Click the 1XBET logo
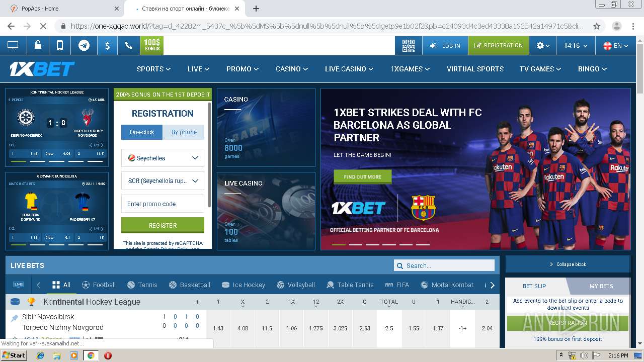Screen dimensions: 644x362 [42, 69]
